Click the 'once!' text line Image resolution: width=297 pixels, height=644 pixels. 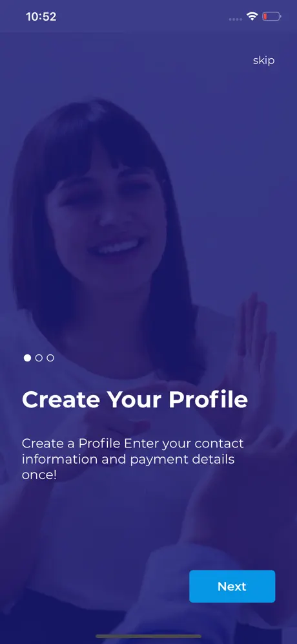coord(39,475)
